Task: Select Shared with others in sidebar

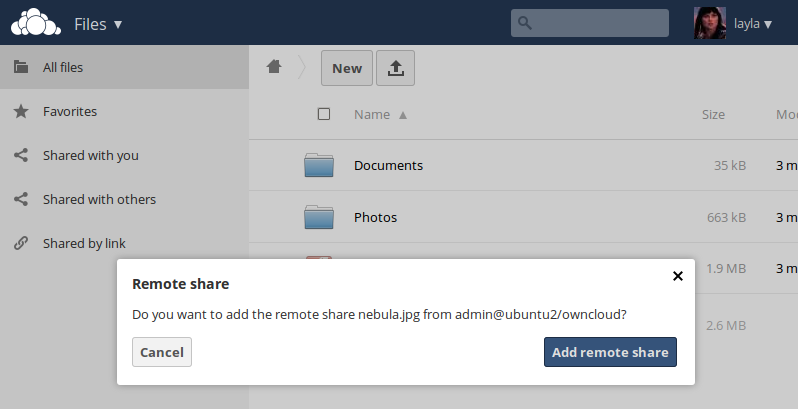Action: [99, 199]
